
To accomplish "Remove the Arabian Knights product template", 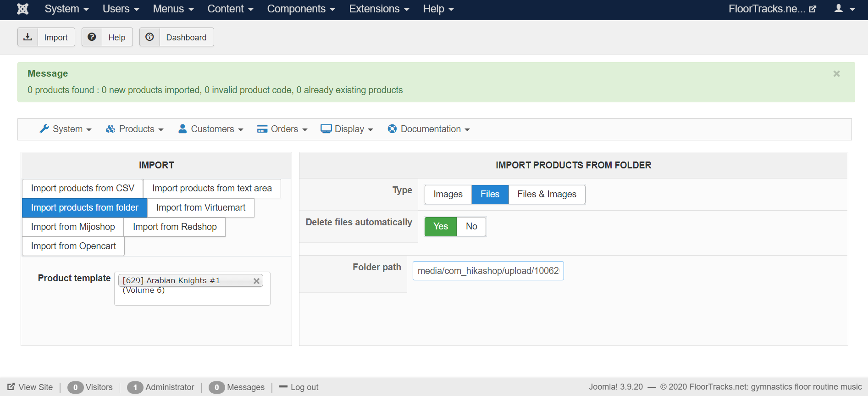I will click(257, 281).
